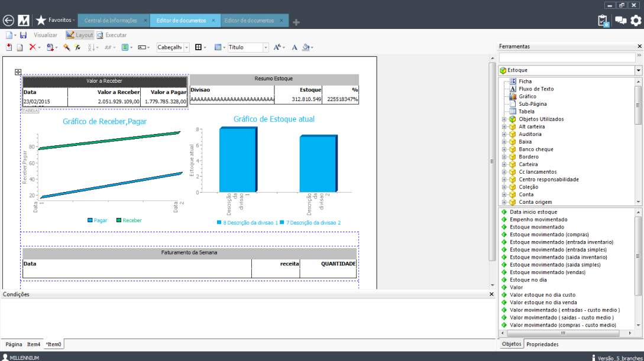Click the Ferramentas search input field

[x=567, y=57]
